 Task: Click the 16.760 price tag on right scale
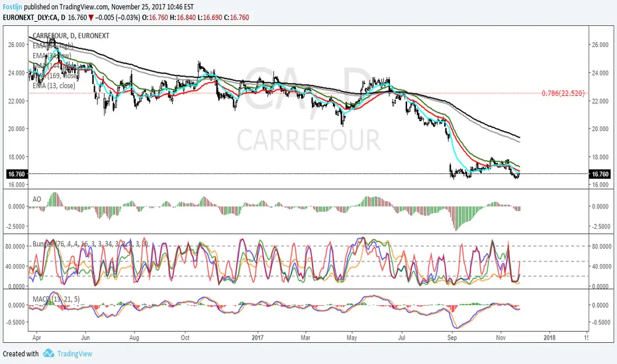tap(600, 174)
